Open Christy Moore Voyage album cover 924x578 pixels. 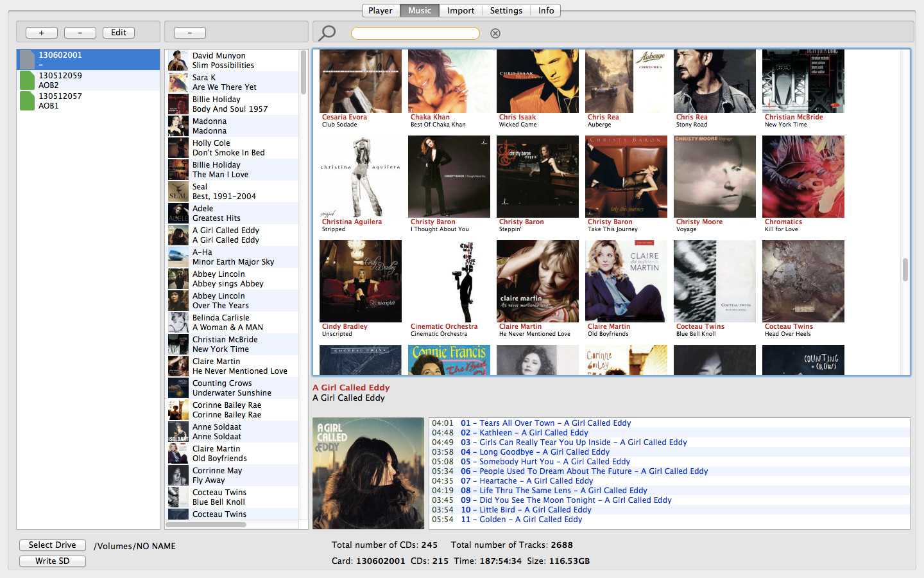(x=715, y=177)
